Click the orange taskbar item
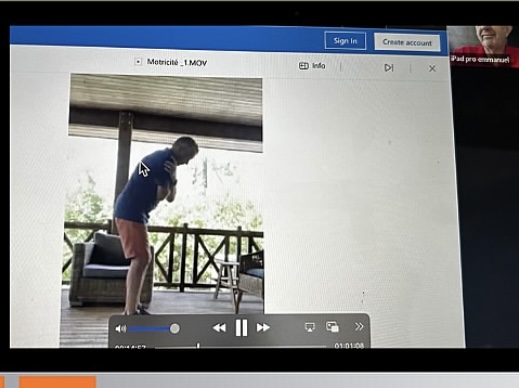 pos(58,382)
